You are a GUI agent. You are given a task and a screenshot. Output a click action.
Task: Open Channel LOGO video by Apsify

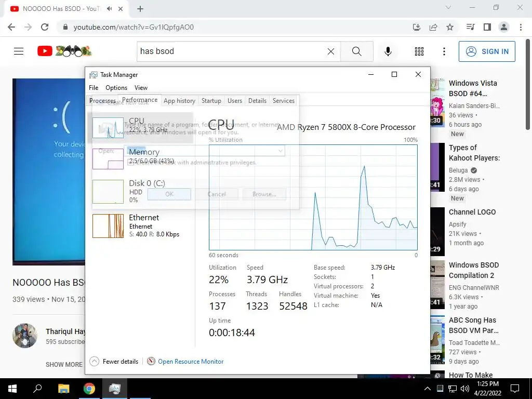pos(472,212)
